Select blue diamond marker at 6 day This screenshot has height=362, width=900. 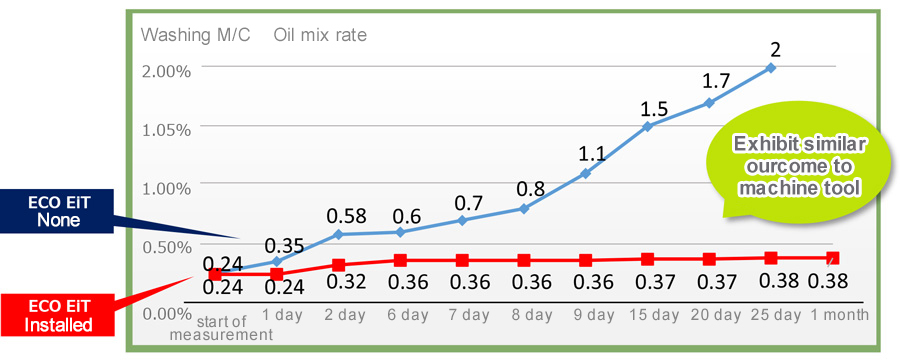pos(400,232)
